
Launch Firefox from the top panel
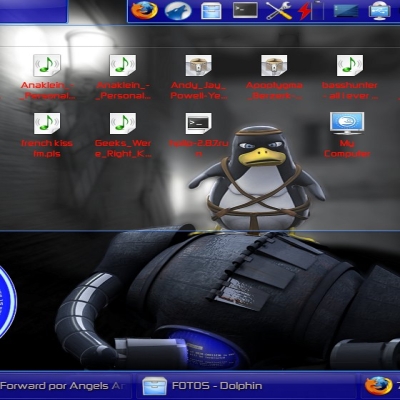click(144, 10)
